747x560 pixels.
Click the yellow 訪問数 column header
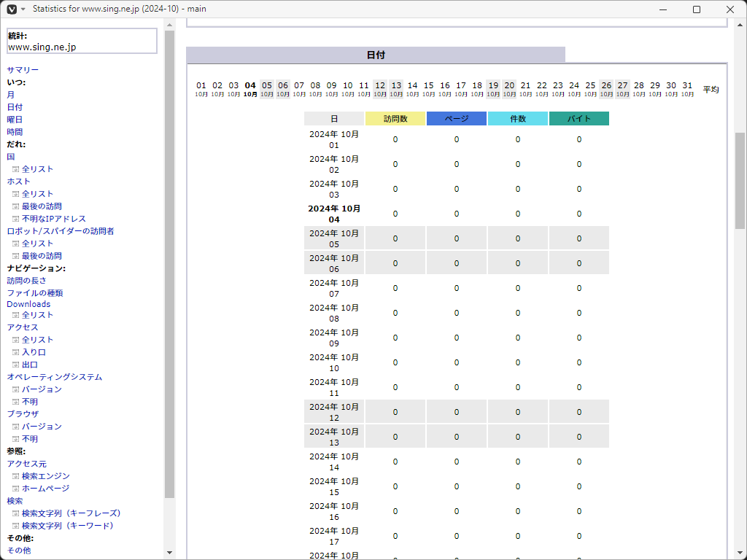click(395, 119)
